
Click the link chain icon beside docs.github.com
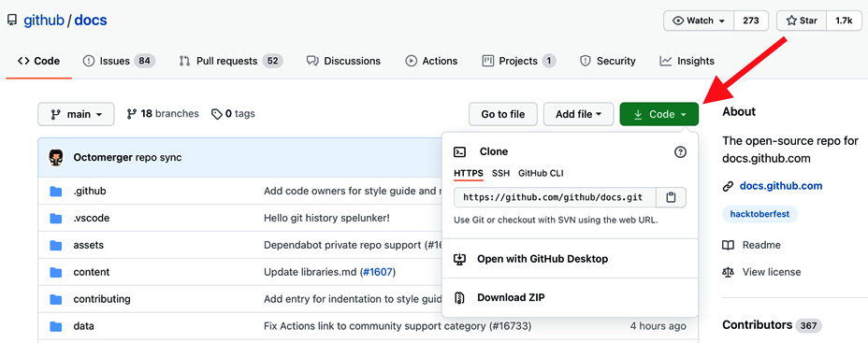coord(728,186)
